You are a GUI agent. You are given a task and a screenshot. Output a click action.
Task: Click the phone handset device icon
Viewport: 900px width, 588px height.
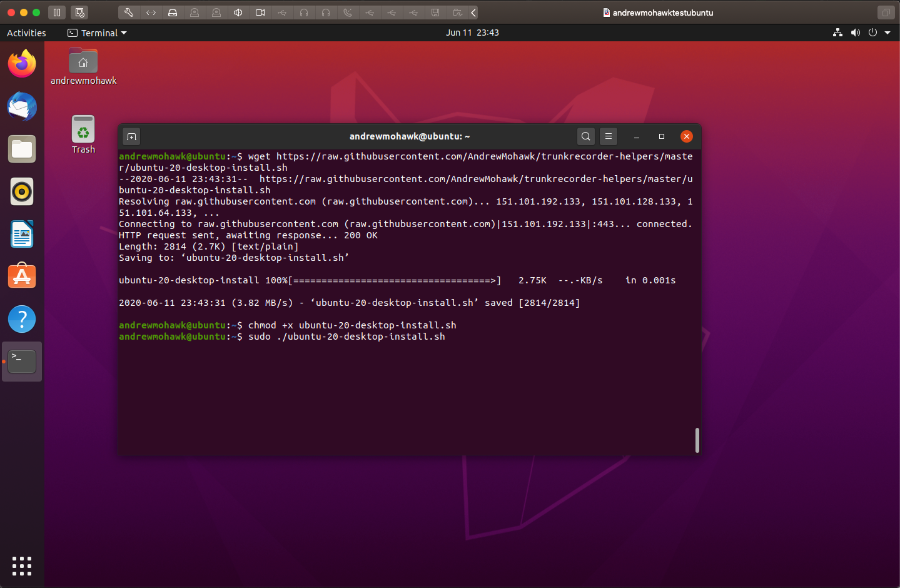pos(348,13)
